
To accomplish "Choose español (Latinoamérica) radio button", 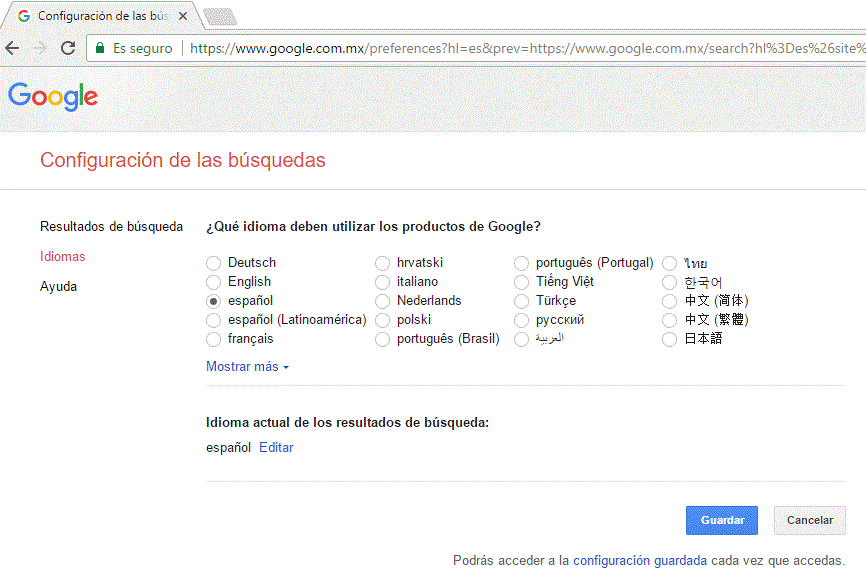I will (213, 320).
